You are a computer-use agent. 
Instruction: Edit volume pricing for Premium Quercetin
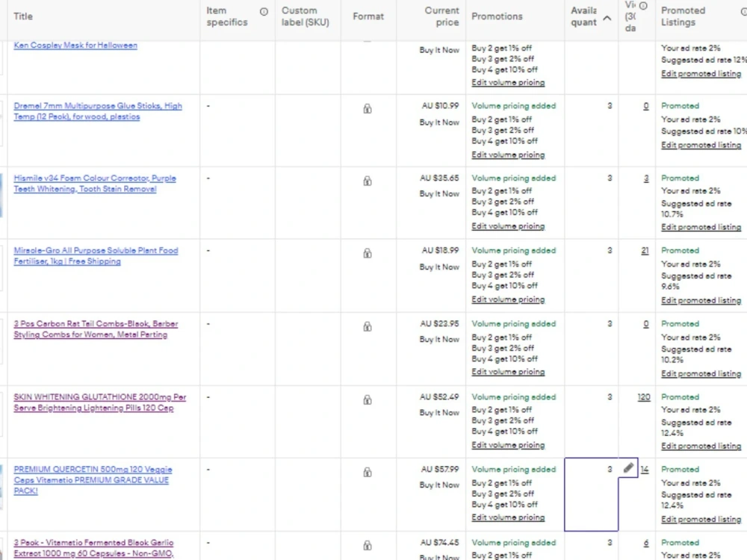click(x=508, y=517)
